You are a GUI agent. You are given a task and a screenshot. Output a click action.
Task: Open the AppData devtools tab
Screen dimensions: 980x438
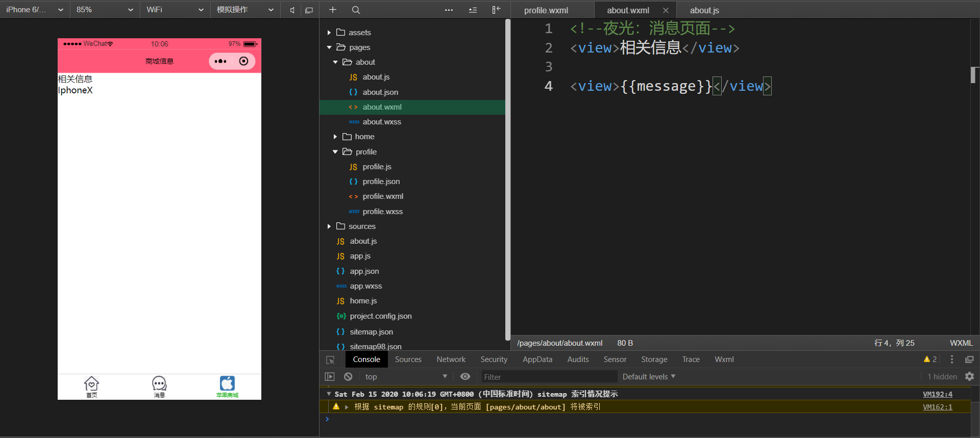(x=537, y=359)
